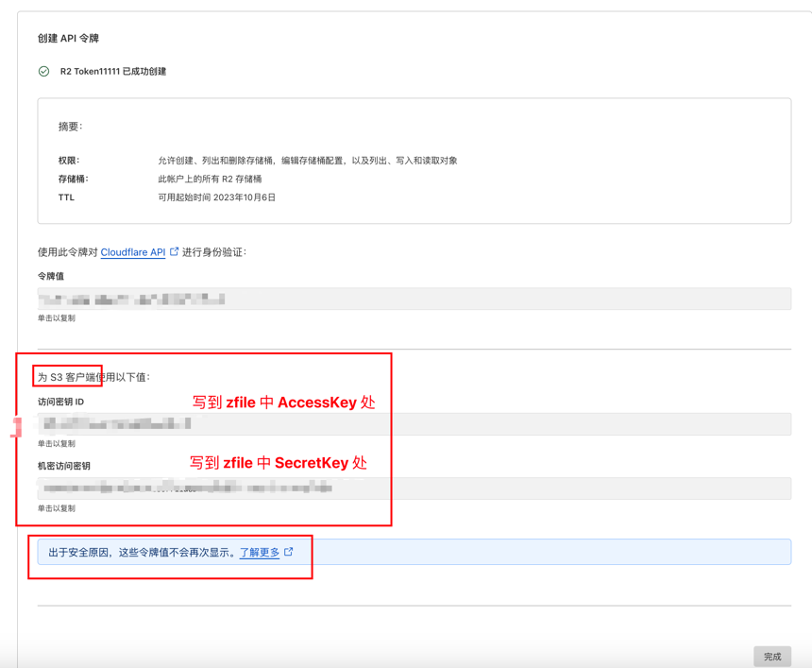Click external link icon beside Cloudflare API
Image resolution: width=812 pixels, height=668 pixels.
coord(175,251)
